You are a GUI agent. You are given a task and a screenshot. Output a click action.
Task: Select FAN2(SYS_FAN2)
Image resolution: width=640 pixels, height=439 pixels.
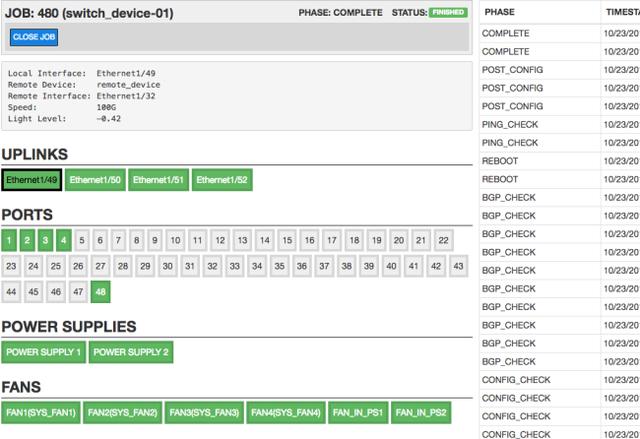(122, 412)
